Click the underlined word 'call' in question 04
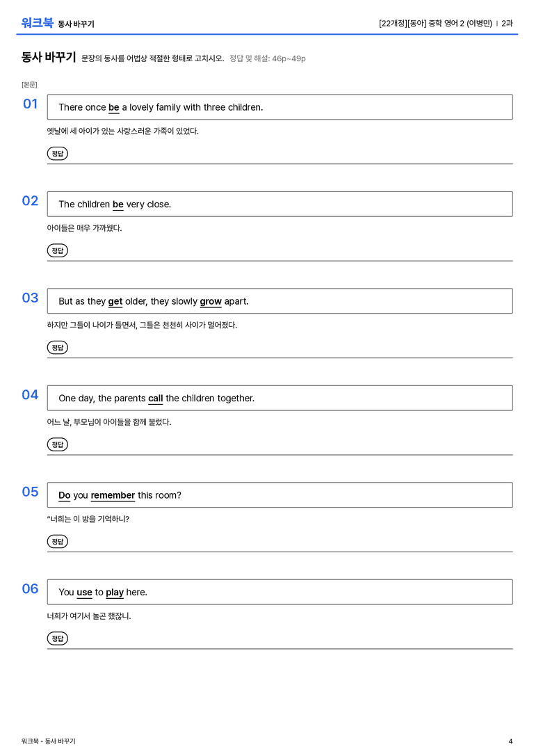This screenshot has width=534, height=756. (x=155, y=399)
